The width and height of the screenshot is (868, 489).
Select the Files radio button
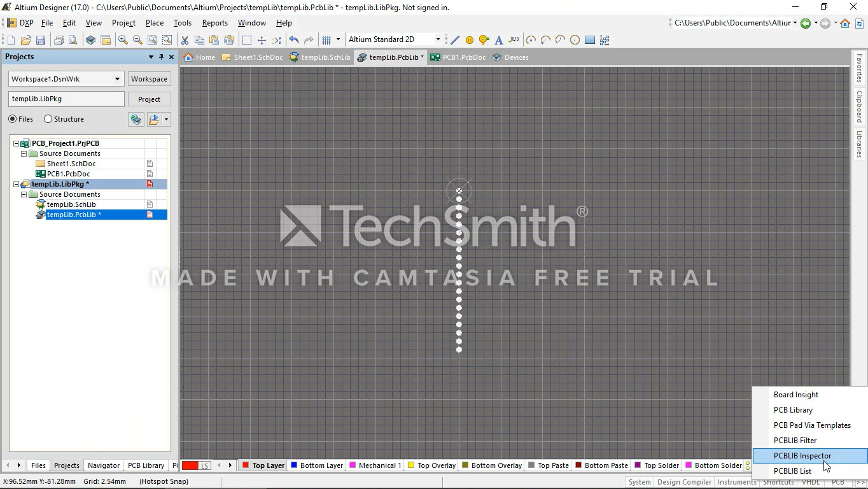[x=13, y=119]
